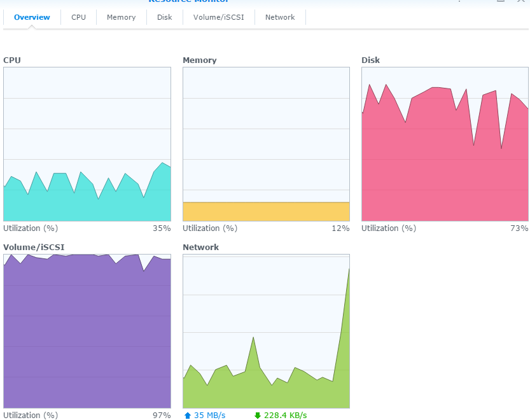Click Utilization (%) label under Memory chart
This screenshot has width=530, height=420.
210,228
